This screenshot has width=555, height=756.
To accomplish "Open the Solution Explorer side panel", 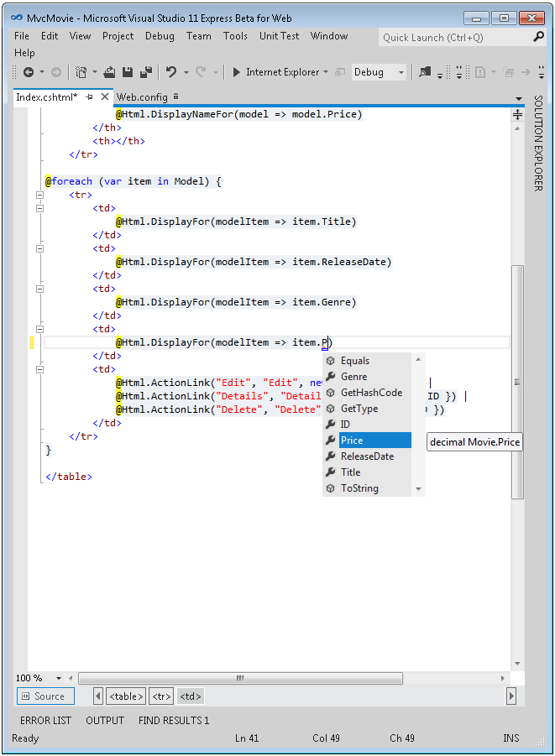I will tap(538, 143).
